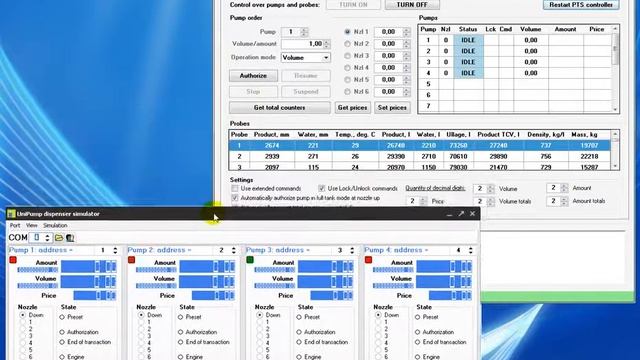Click Pump 3 green status indicator
Screen dimensions: 640x360
250,260
